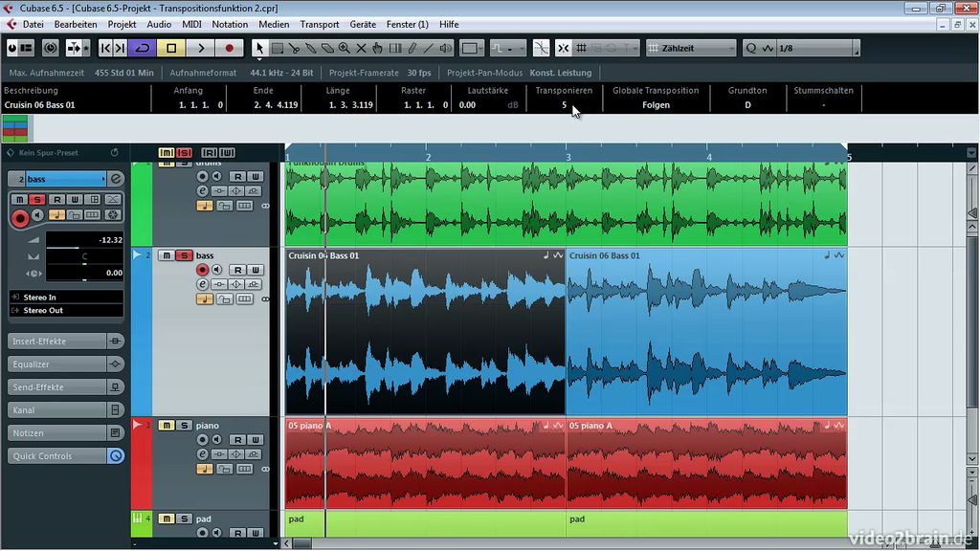Viewport: 980px width, 551px height.
Task: Select the first 05 piano A clip
Action: 425,464
